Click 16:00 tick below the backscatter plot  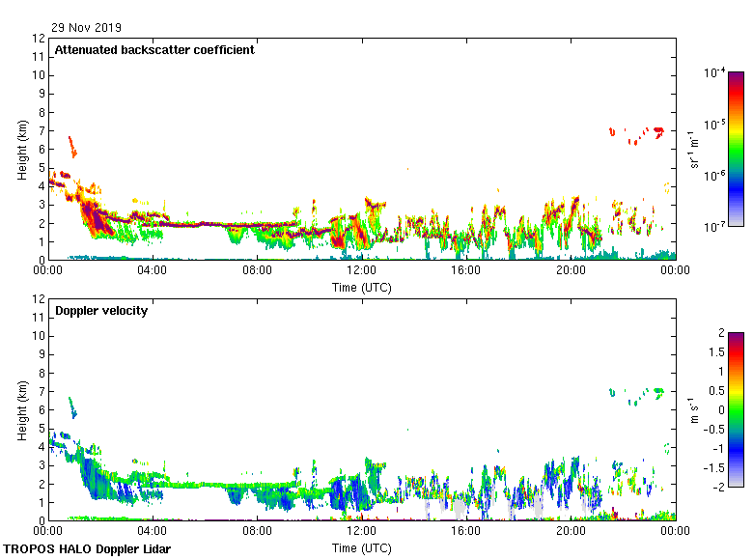point(466,270)
